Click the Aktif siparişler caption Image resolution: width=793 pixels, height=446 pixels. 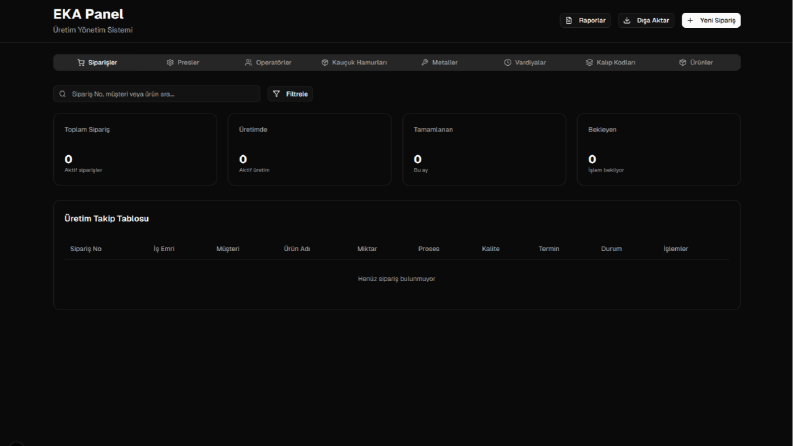[x=83, y=170]
